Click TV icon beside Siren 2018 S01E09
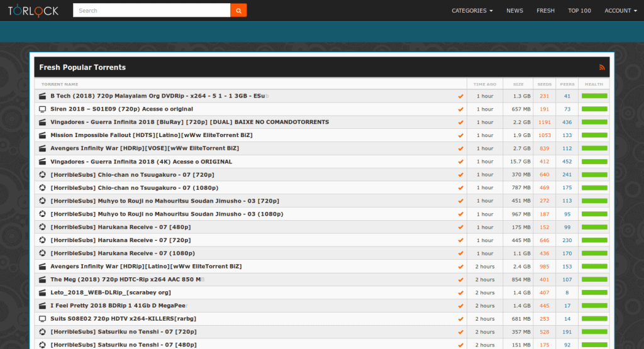 click(x=43, y=109)
